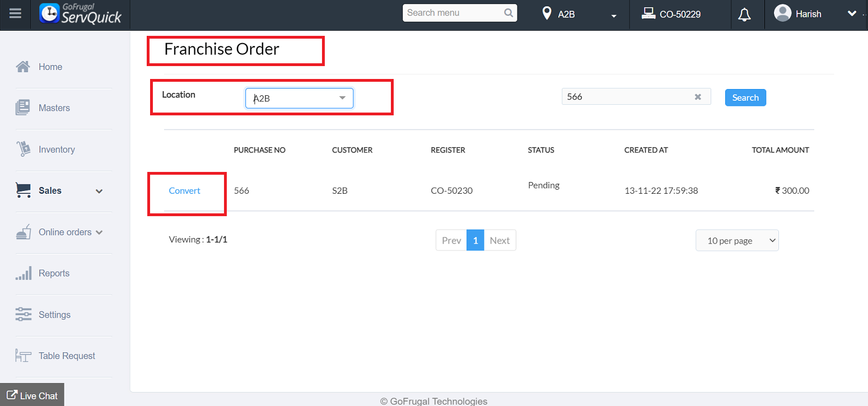
Task: Click the blue Search button
Action: [x=745, y=97]
